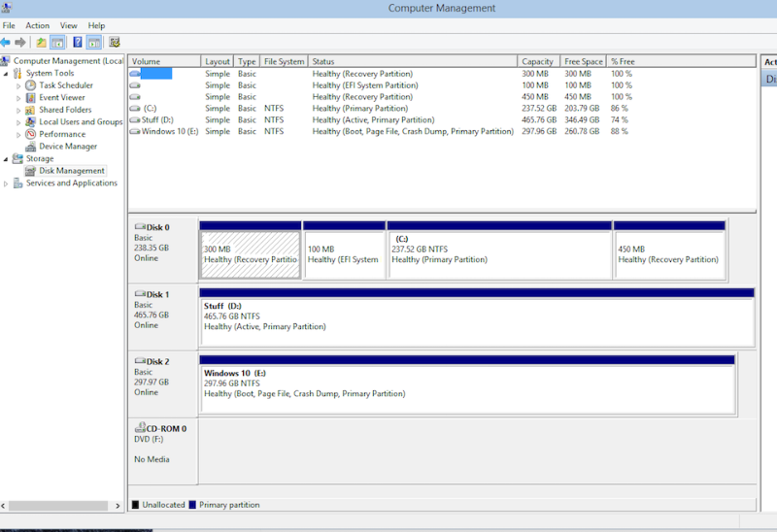The width and height of the screenshot is (777, 532).
Task: Click the Back arrow in the toolbar
Action: 7,42
